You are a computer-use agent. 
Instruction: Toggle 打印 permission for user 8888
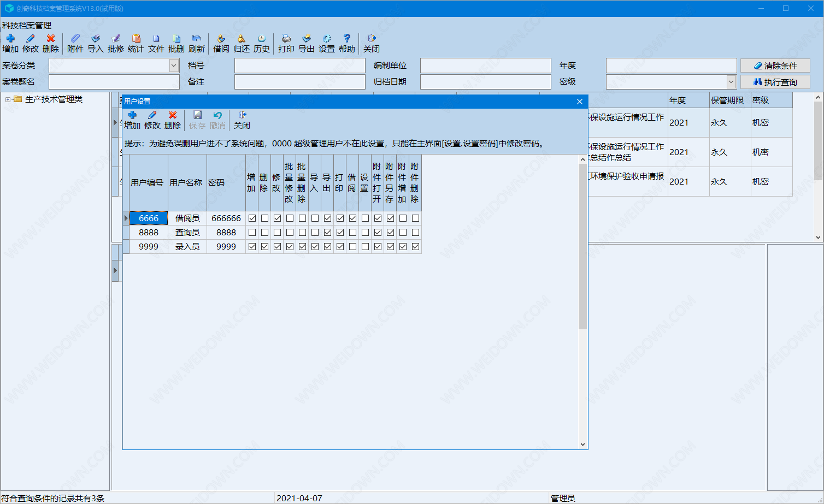pos(340,232)
